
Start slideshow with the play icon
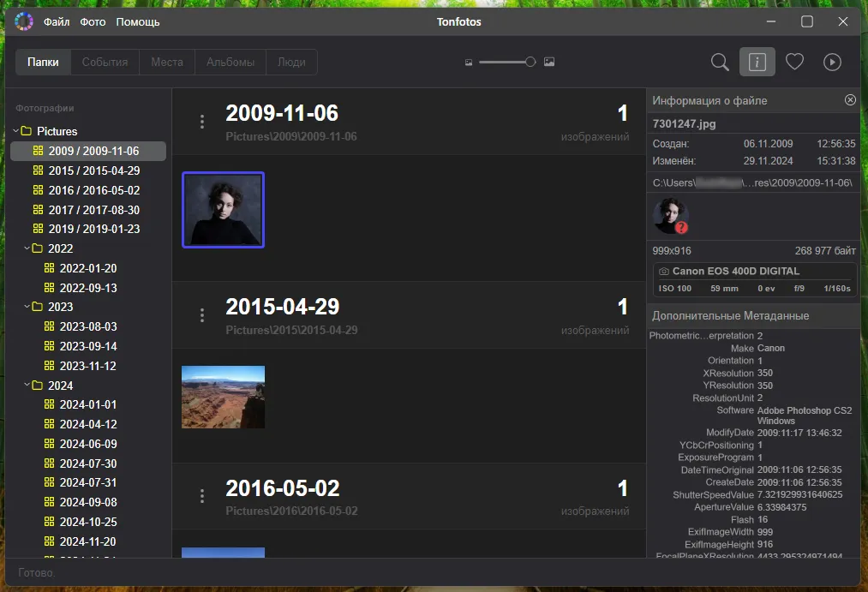coord(831,62)
